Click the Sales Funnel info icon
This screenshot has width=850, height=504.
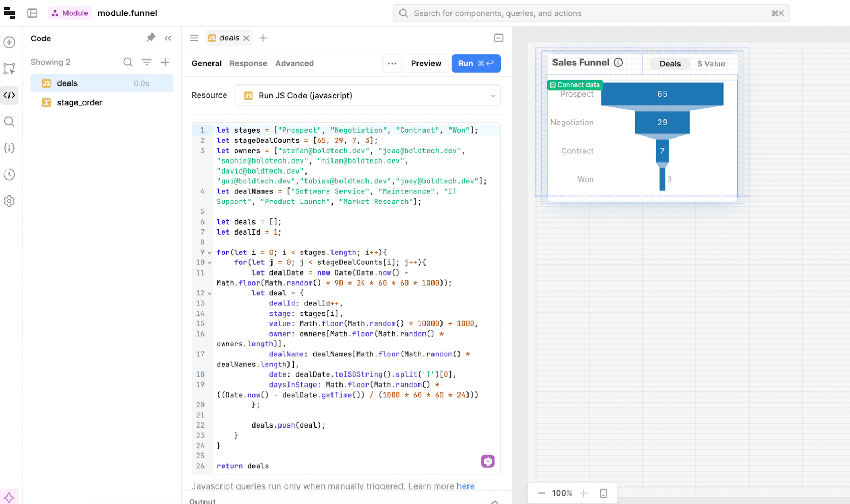point(618,63)
